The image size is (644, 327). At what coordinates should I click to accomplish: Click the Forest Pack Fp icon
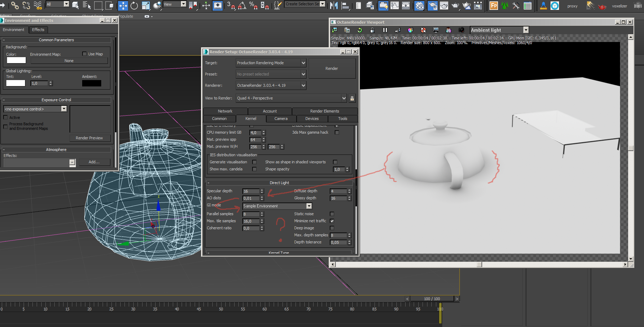point(494,5)
